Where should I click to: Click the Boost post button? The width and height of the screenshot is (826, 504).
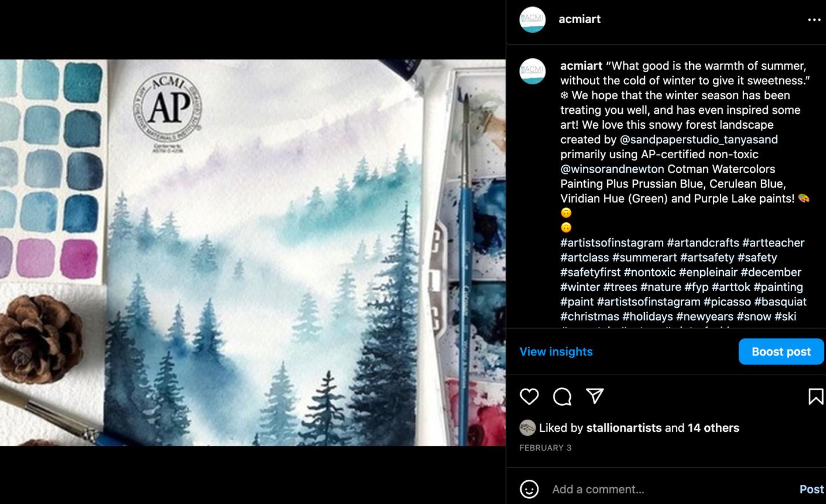(781, 352)
